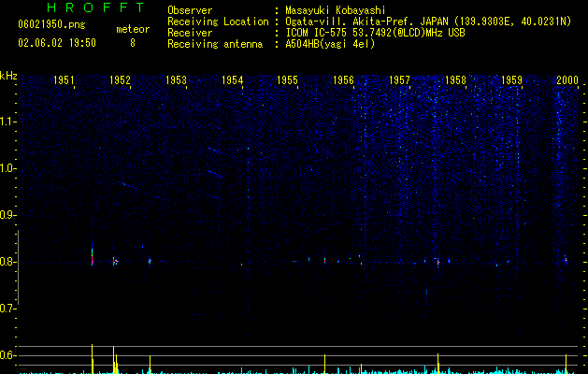This screenshot has height=374, width=588.
Task: Click the 'Receiver' field label
Action: click(x=190, y=33)
